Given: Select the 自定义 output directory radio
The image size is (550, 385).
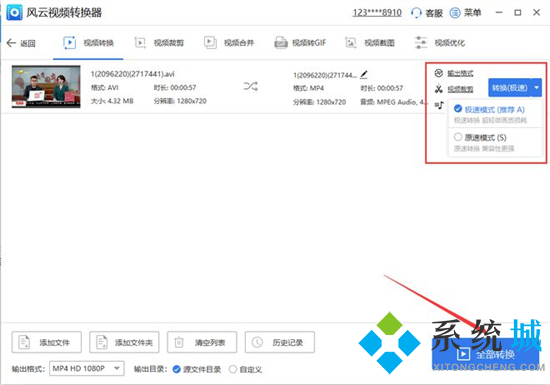Looking at the screenshot, I should coord(246,369).
